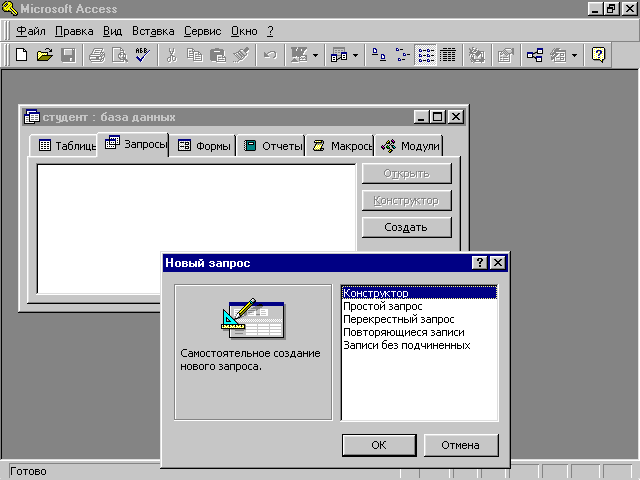The image size is (640, 480).
Task: Click the Properties toolbar icon
Action: click(x=505, y=55)
